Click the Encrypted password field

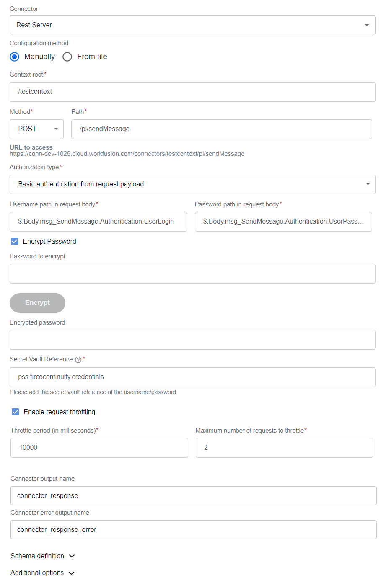coord(193,340)
